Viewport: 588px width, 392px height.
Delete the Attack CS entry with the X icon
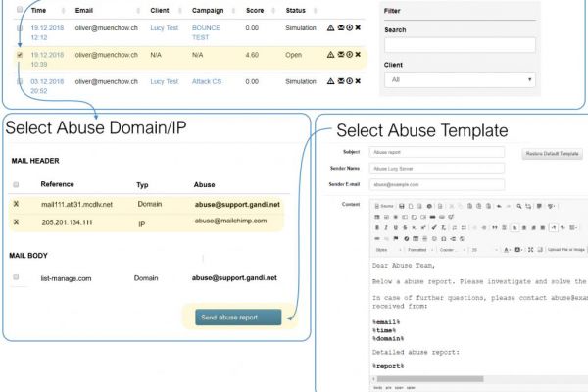358,82
